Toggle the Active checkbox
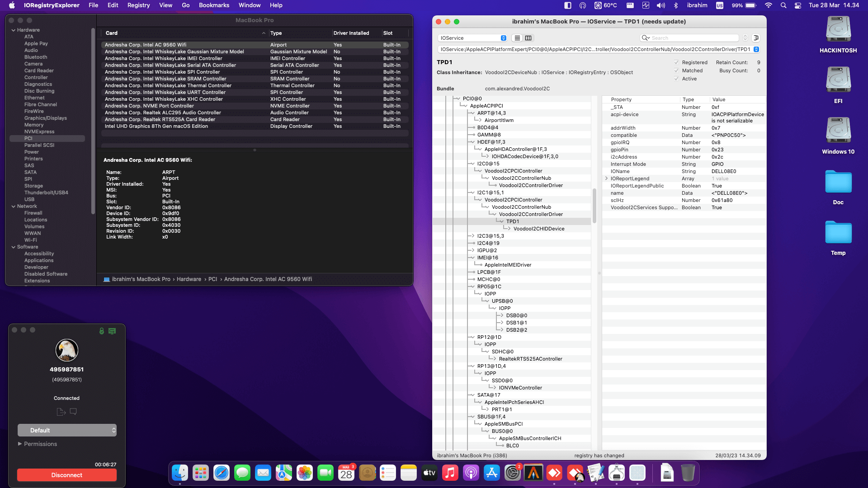This screenshot has height=488, width=868. (x=676, y=79)
